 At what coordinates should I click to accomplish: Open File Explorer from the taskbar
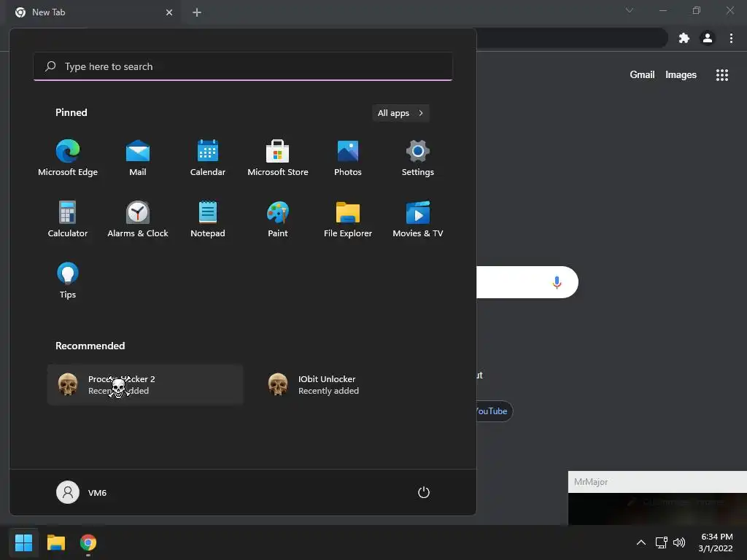(55, 542)
